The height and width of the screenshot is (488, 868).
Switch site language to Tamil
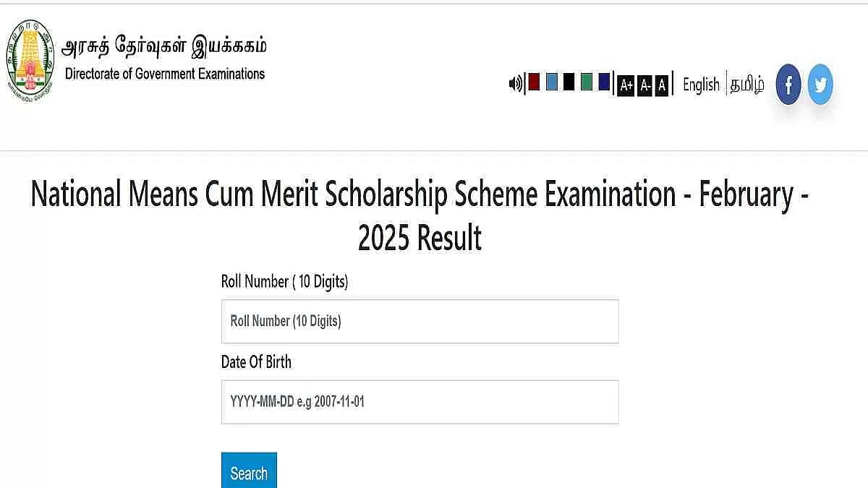tap(746, 85)
